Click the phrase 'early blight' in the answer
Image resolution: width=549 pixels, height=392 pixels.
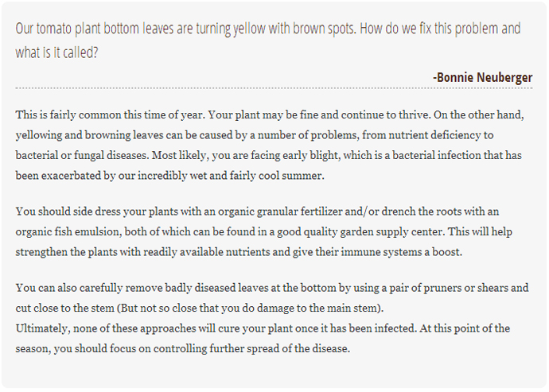point(311,155)
